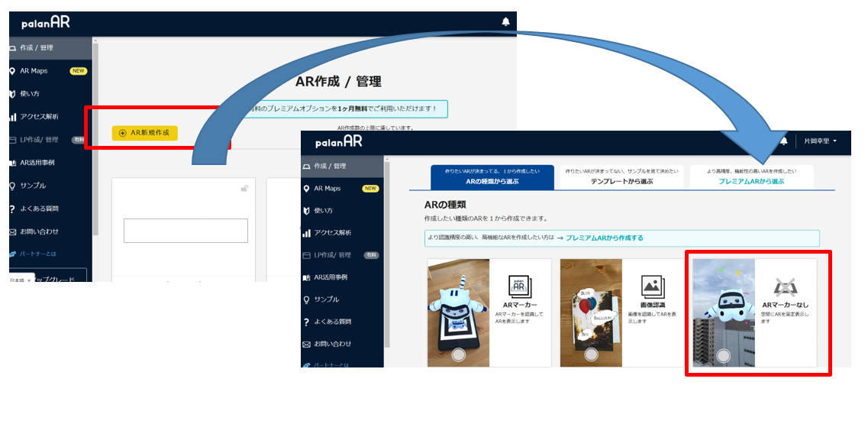Click パートナーとは link in back window sidebar
The width and height of the screenshot is (868, 437).
(37, 254)
